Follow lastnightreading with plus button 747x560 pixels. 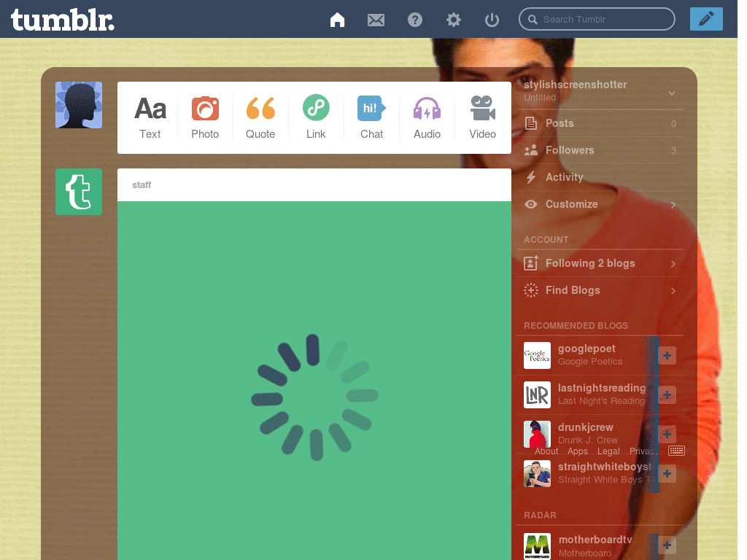click(x=667, y=394)
